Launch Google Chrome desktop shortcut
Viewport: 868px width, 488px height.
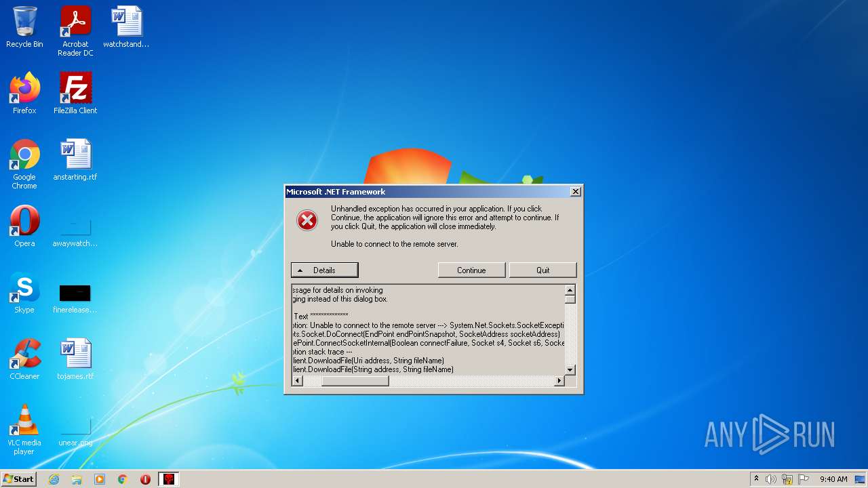pyautogui.click(x=24, y=164)
